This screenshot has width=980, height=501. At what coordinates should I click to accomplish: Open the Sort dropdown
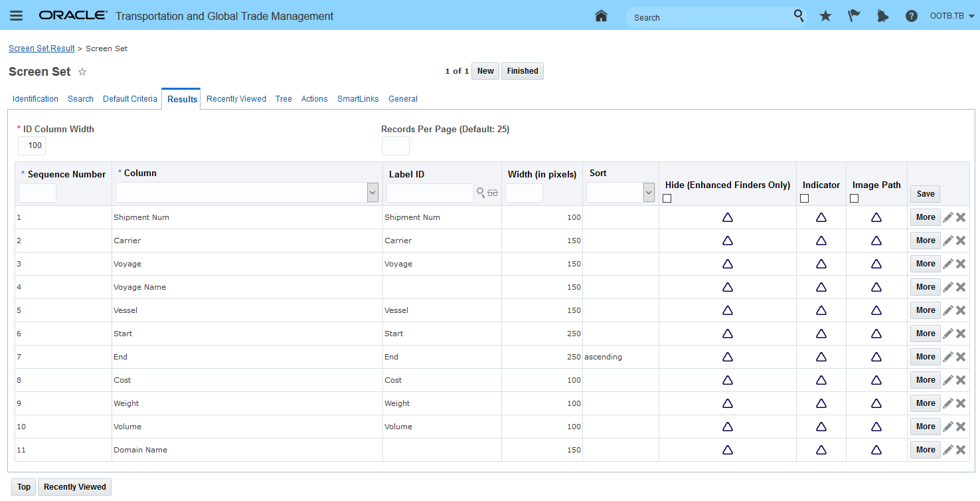(x=649, y=193)
